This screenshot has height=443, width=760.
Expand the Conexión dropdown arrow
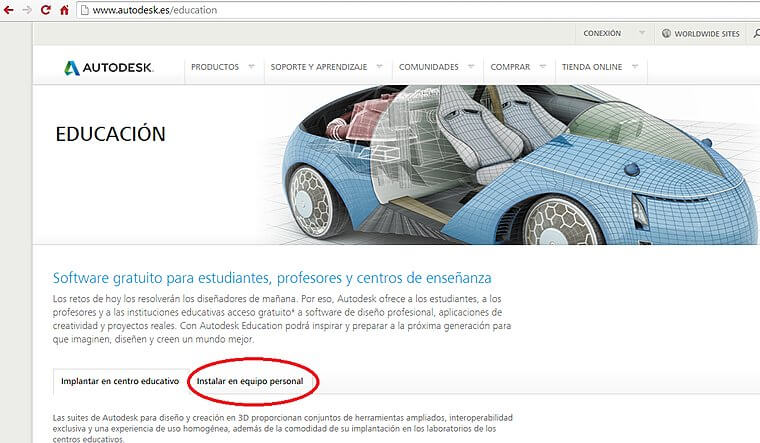(642, 33)
